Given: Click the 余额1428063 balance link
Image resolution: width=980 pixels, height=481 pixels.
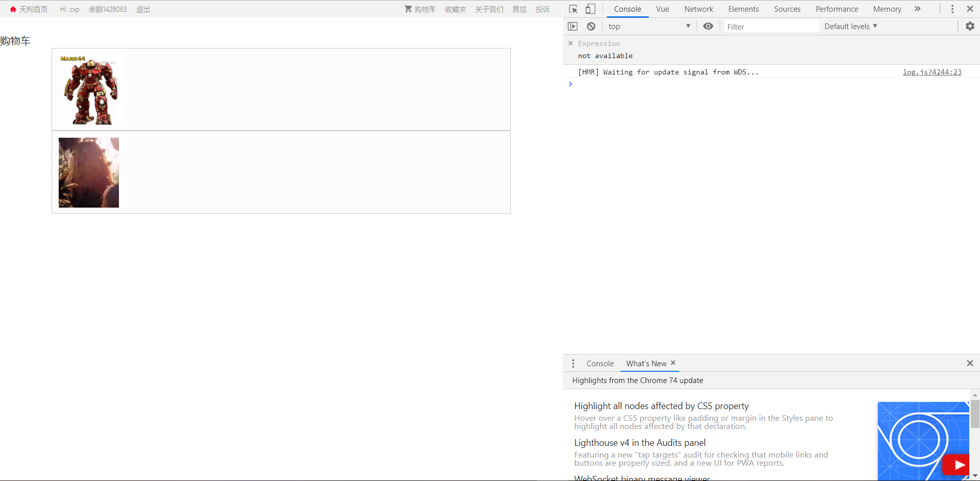Looking at the screenshot, I should 108,9.
